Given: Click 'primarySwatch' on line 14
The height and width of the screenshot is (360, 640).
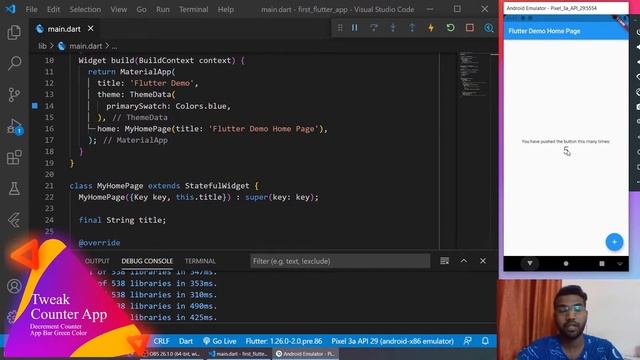Looking at the screenshot, I should point(136,106).
